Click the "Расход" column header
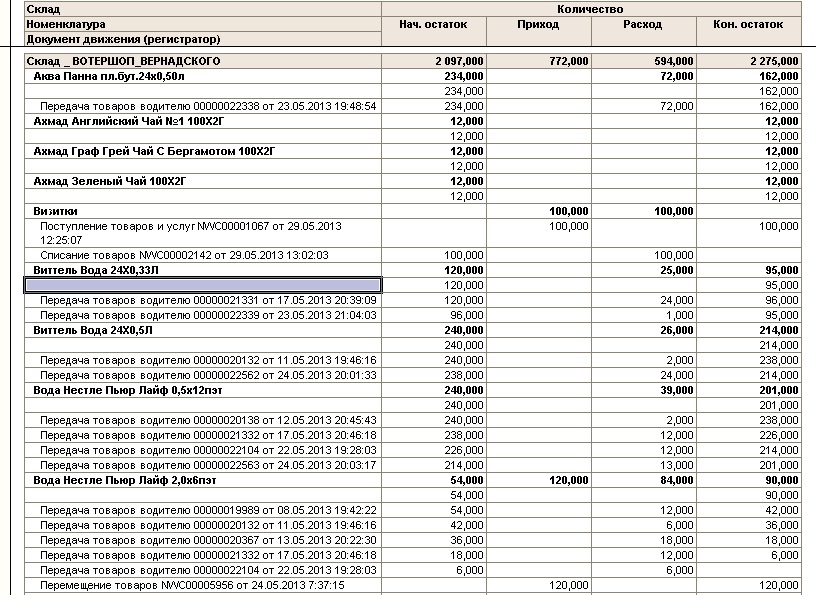 644,24
